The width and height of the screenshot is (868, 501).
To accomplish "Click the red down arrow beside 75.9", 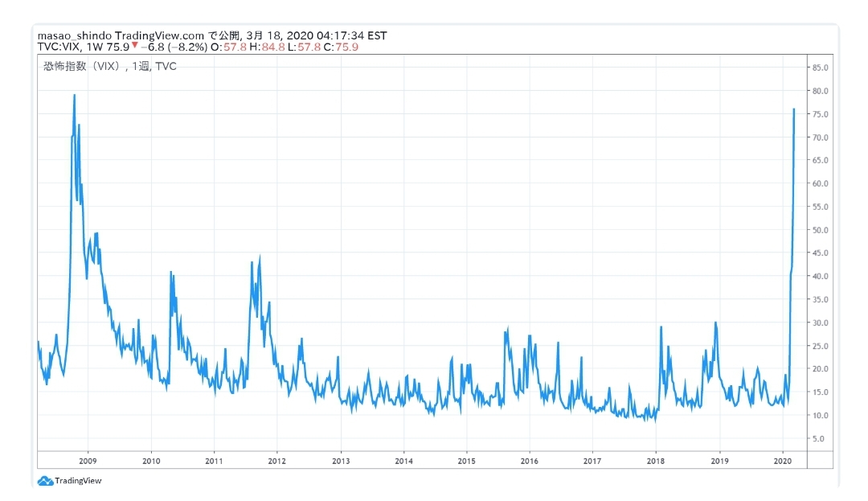I will point(134,45).
